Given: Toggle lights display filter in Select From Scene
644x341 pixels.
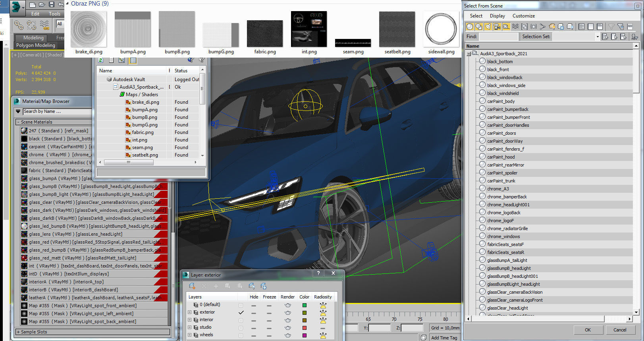Looking at the screenshot, I should (488, 27).
